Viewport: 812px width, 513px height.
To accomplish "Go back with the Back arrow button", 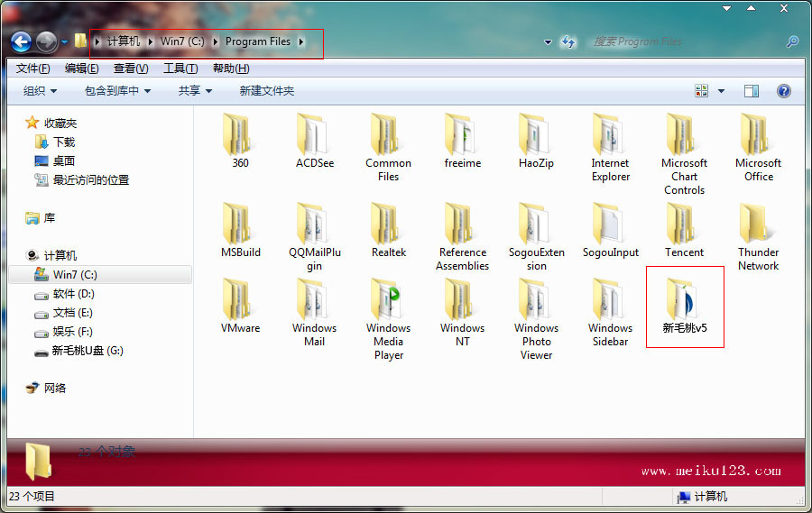I will tap(22, 42).
